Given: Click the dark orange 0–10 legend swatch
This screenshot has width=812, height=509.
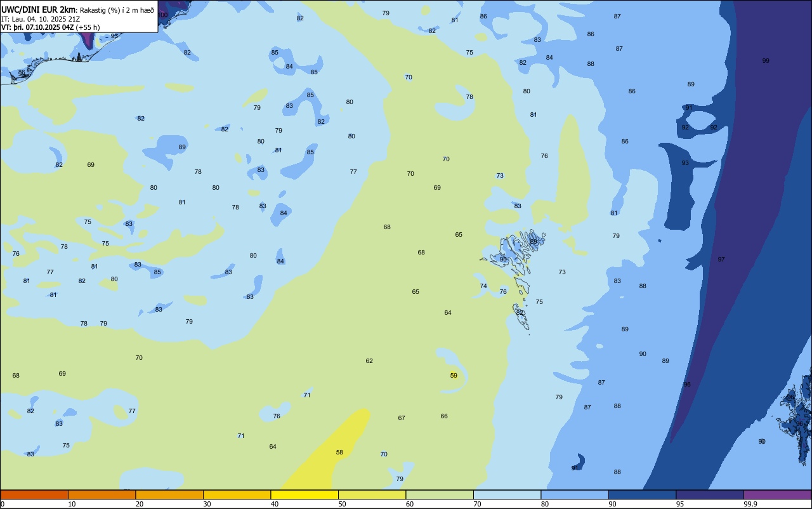Looking at the screenshot, I should [34, 494].
